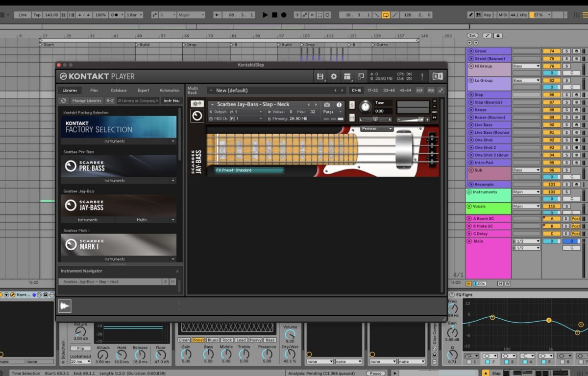Click the draw mode pencil in Ableton
The width and height of the screenshot is (588, 376).
tap(471, 15)
